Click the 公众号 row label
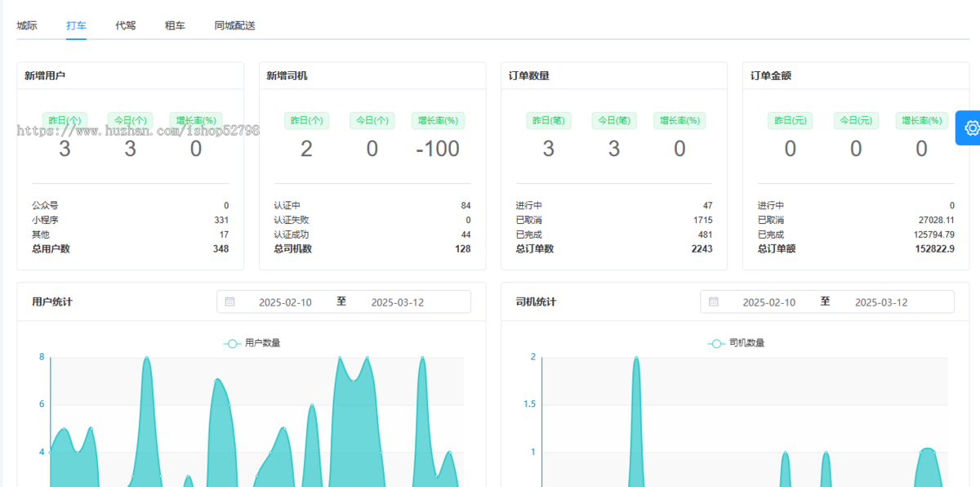The height and width of the screenshot is (487, 980). [x=45, y=205]
